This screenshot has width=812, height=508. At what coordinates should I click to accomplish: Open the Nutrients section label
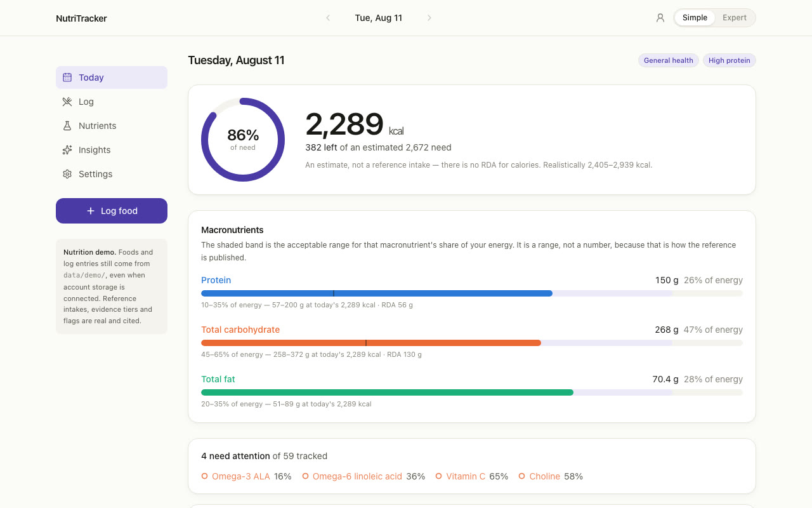click(98, 126)
